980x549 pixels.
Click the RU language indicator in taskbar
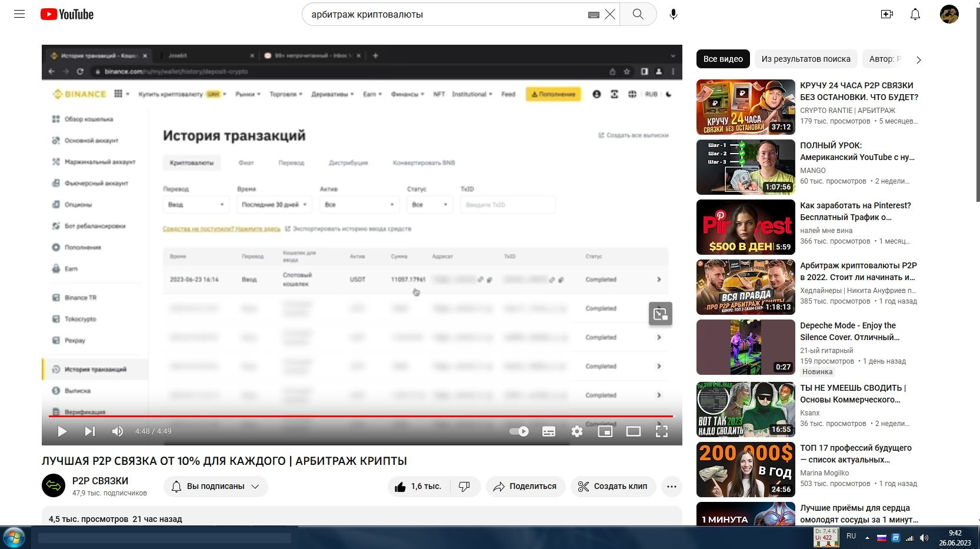(x=851, y=536)
